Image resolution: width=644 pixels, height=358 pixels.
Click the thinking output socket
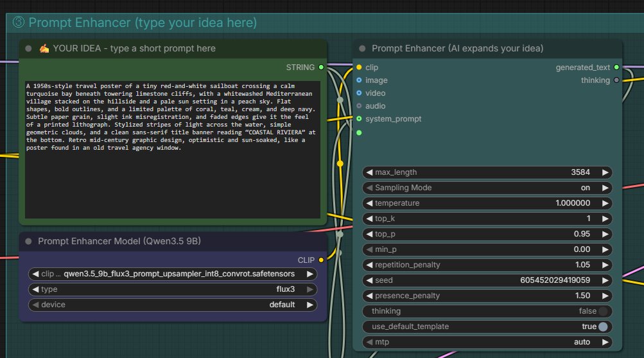pyautogui.click(x=616, y=80)
